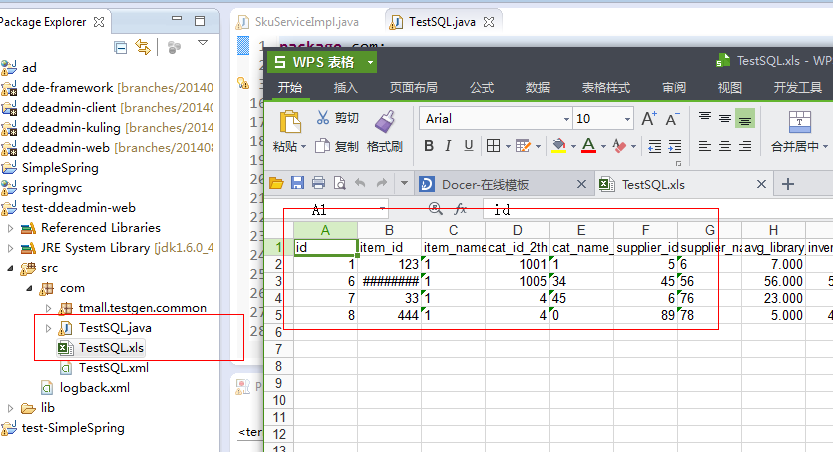
Task: Click the 复制 (Copy) button
Action: point(336,146)
